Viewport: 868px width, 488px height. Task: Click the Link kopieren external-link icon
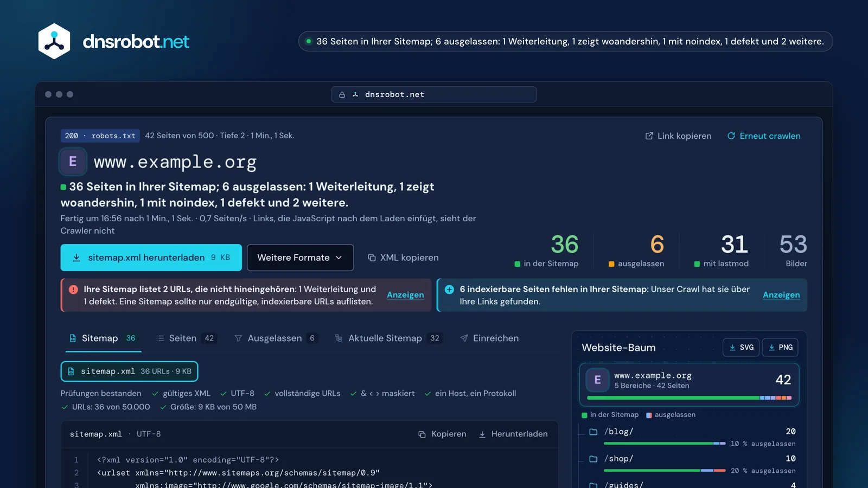(649, 136)
